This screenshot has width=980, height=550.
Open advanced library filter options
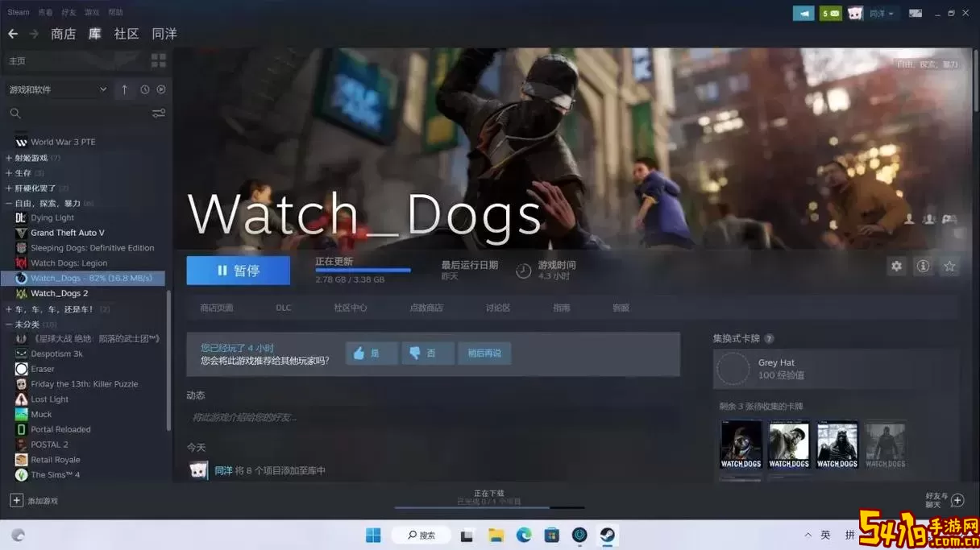click(159, 114)
